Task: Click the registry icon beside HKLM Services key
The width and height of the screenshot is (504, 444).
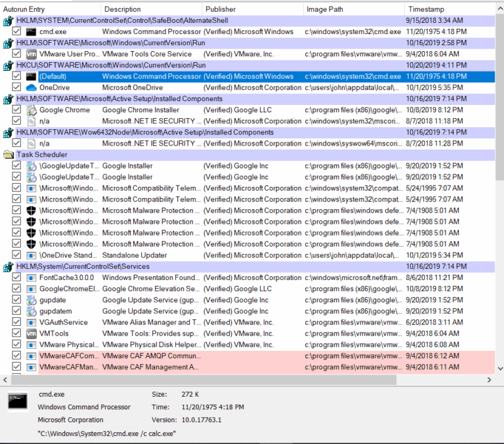Action: (8, 267)
